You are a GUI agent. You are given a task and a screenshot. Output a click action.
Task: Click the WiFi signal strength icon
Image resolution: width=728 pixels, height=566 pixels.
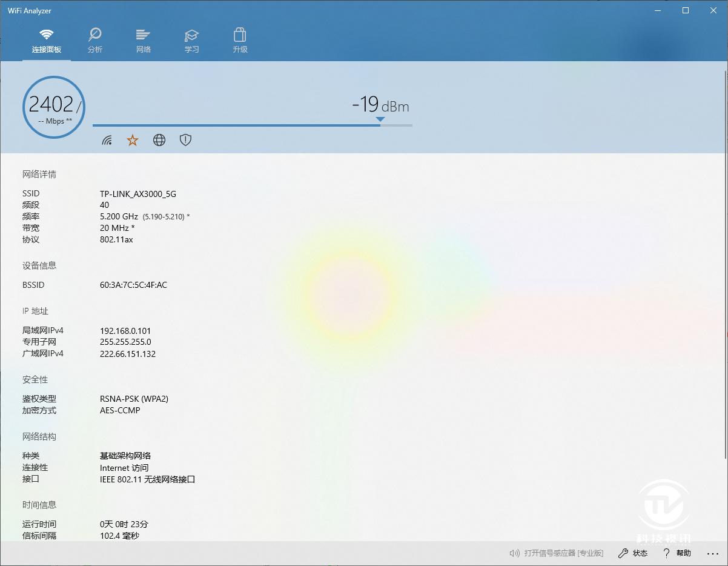[107, 141]
